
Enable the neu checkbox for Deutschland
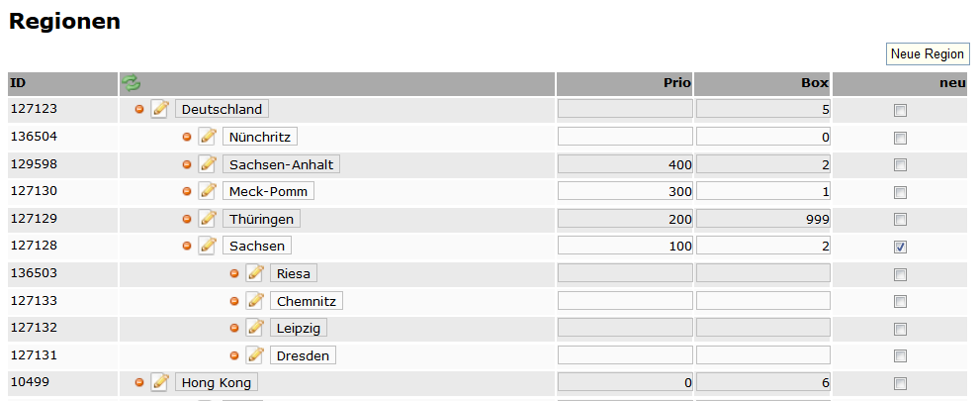coord(900,110)
